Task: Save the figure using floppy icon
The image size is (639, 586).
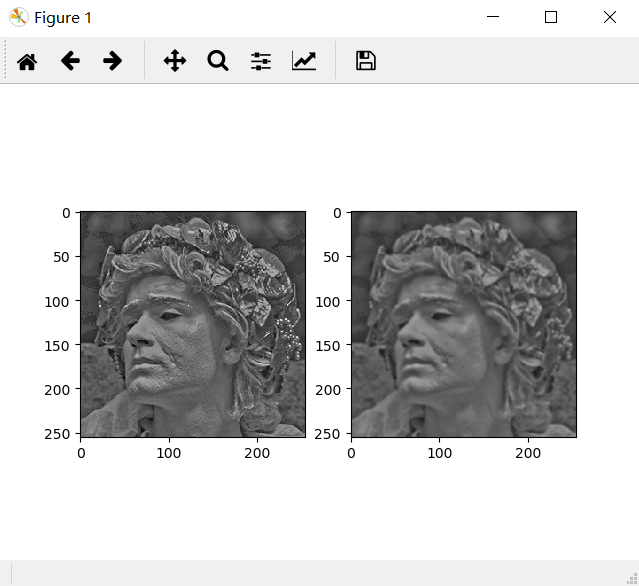Action: click(x=366, y=61)
